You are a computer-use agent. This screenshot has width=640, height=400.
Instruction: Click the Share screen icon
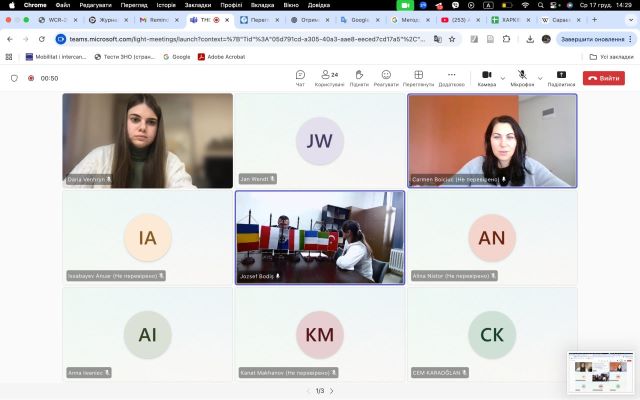pos(561,77)
